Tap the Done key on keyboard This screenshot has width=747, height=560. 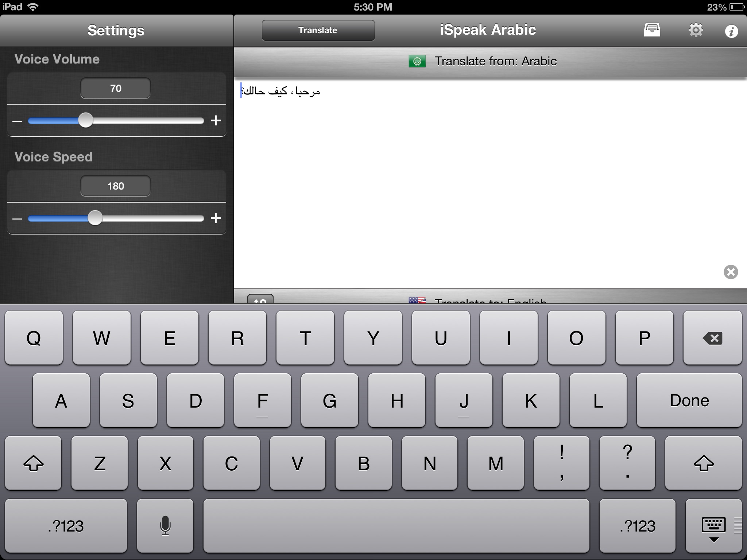(689, 400)
